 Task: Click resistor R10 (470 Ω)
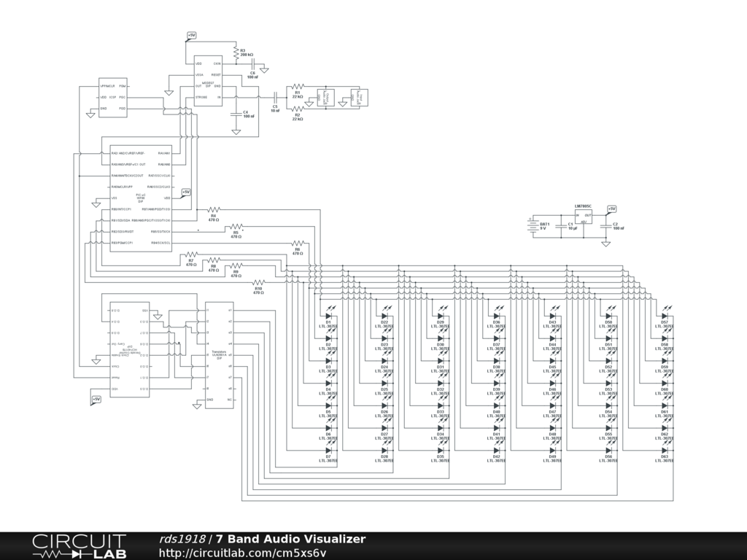click(x=258, y=282)
